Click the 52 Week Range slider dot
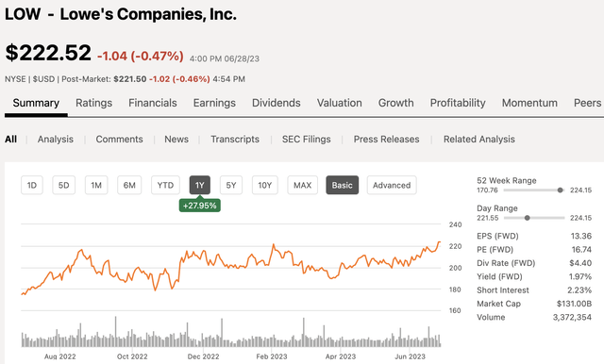604x364 pixels. 560,190
